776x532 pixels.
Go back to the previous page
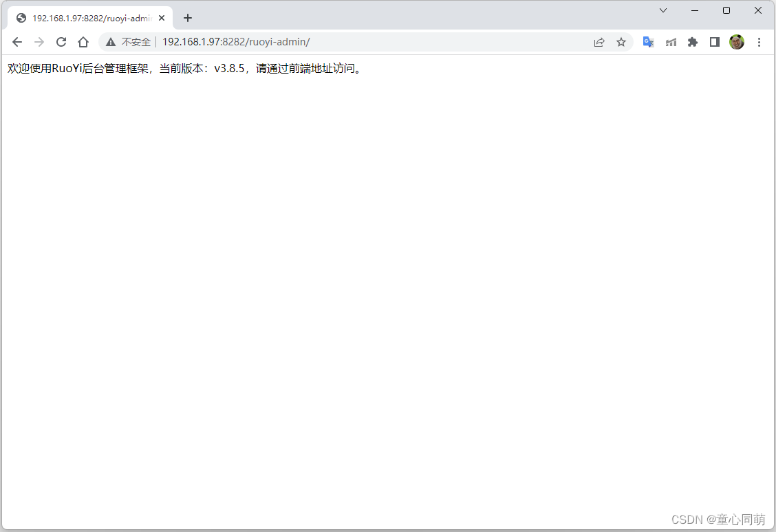point(17,42)
